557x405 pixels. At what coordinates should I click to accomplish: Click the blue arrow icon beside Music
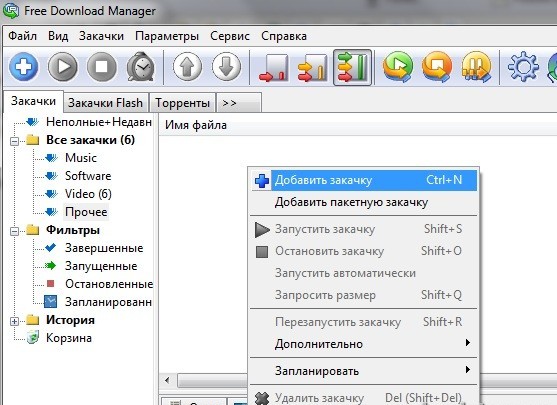point(51,158)
